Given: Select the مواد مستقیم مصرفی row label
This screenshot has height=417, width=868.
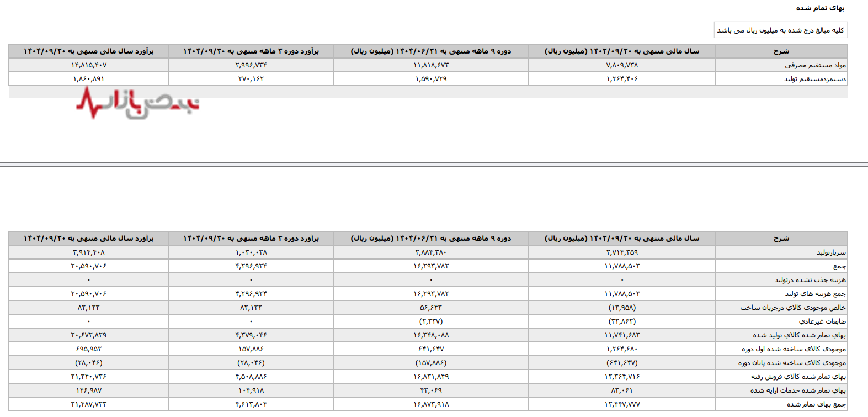Looking at the screenshot, I should click(x=815, y=65).
